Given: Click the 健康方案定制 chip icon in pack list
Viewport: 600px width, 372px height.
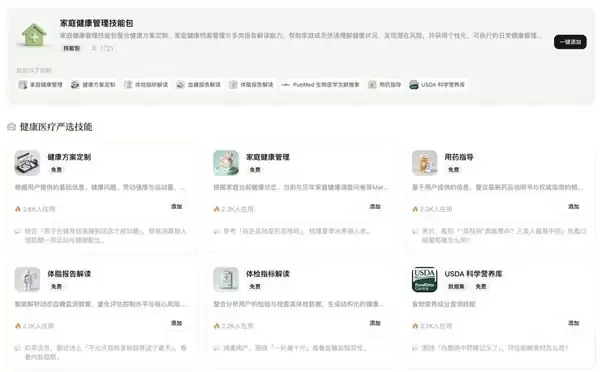Looking at the screenshot, I should point(75,85).
